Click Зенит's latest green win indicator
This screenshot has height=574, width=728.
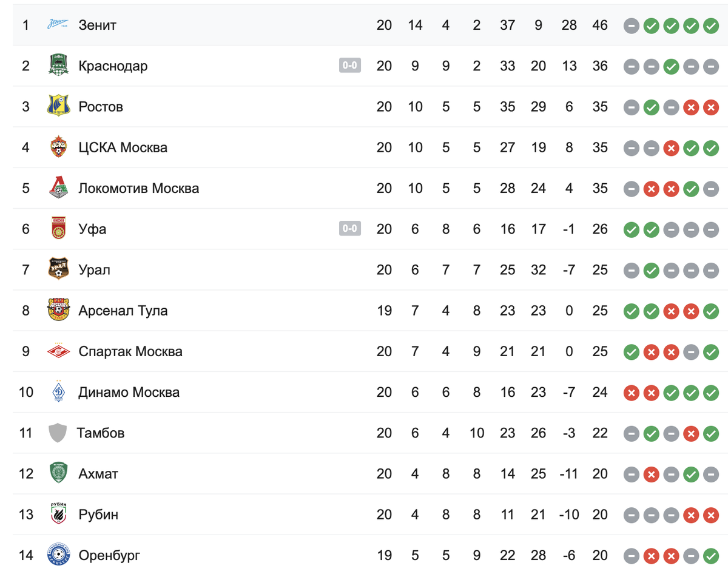click(711, 25)
